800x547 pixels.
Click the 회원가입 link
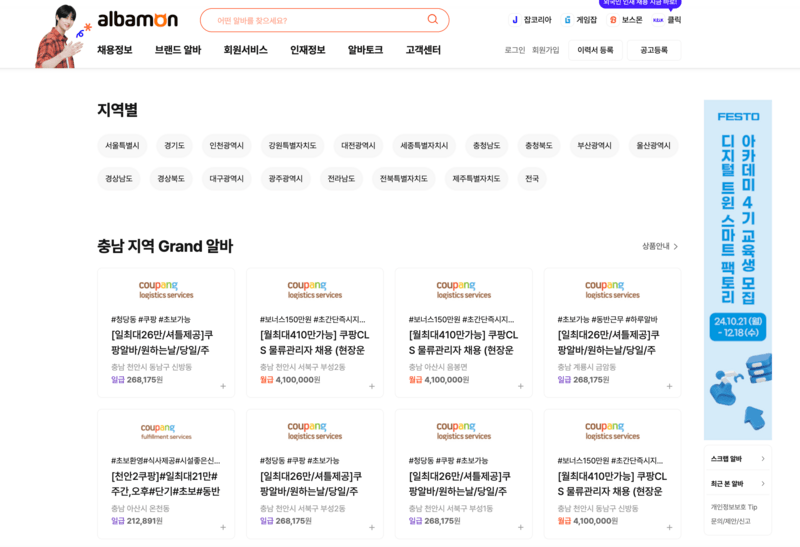tap(545, 50)
